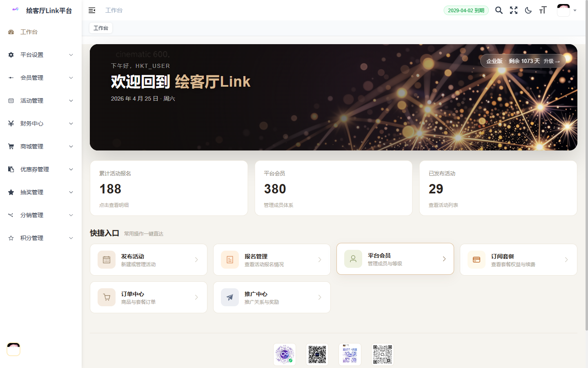Click the 订阅套餐 card icon

click(477, 260)
